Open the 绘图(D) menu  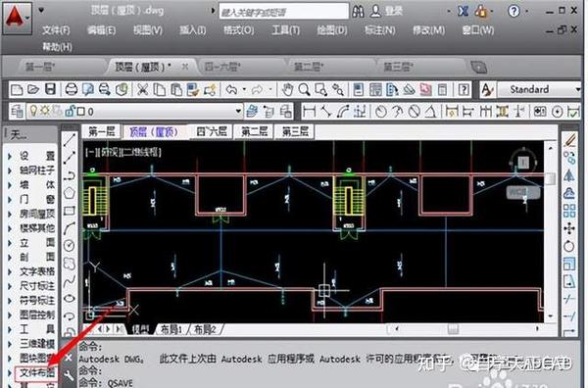(332, 30)
